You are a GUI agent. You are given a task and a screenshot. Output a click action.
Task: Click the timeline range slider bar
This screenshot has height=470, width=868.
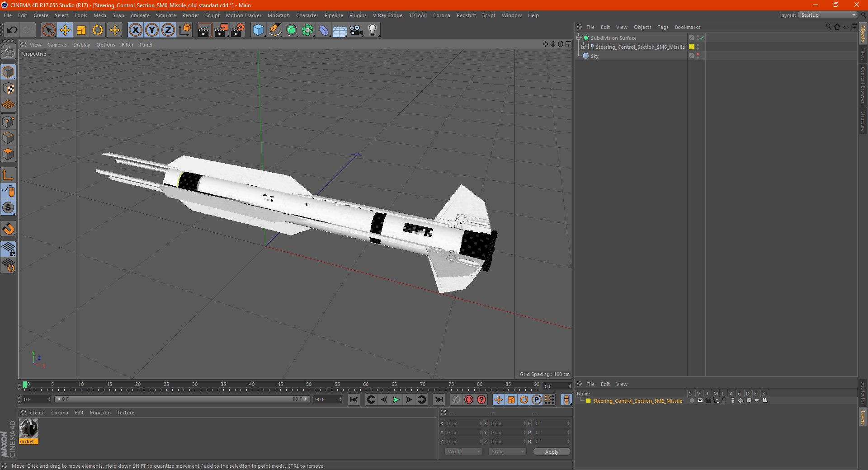pos(182,399)
